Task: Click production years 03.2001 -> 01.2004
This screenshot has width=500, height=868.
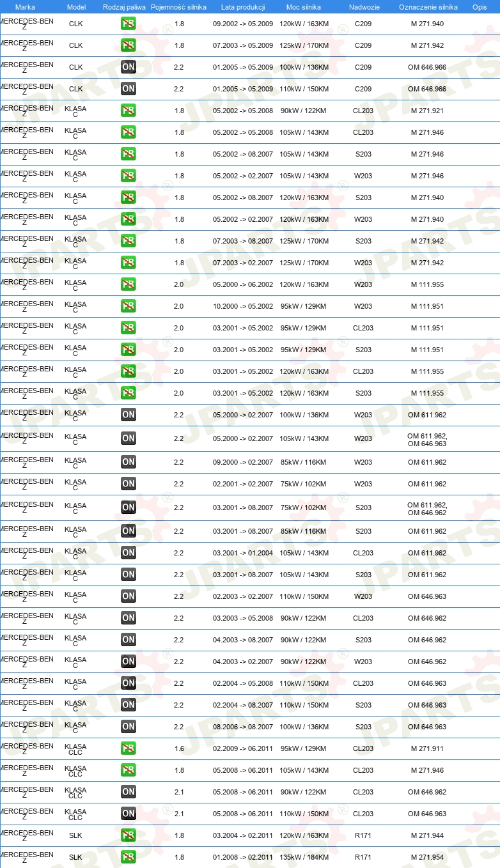Action: point(243,553)
